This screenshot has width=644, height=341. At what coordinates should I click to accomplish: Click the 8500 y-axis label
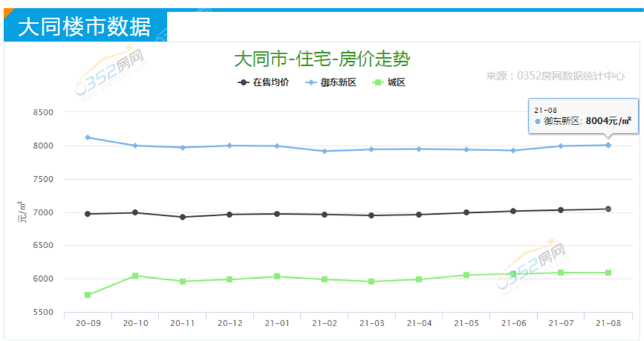tap(43, 112)
